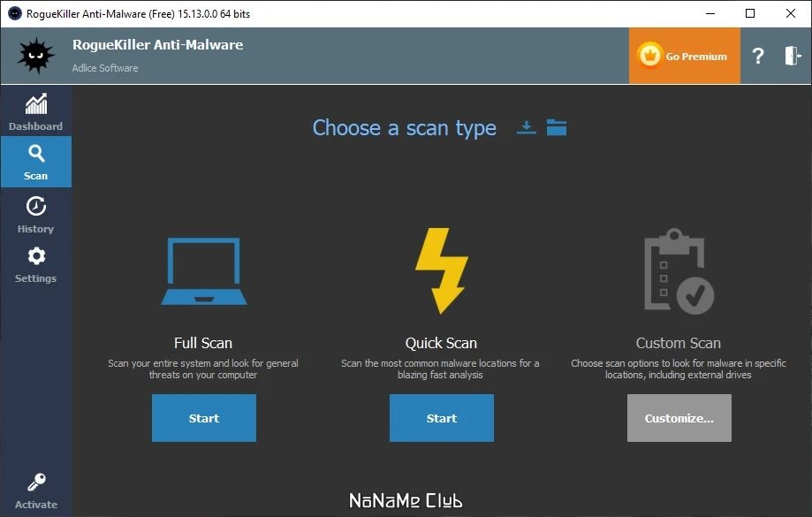Click the title bar application icon
Screen dimensions: 812x517
click(x=14, y=13)
